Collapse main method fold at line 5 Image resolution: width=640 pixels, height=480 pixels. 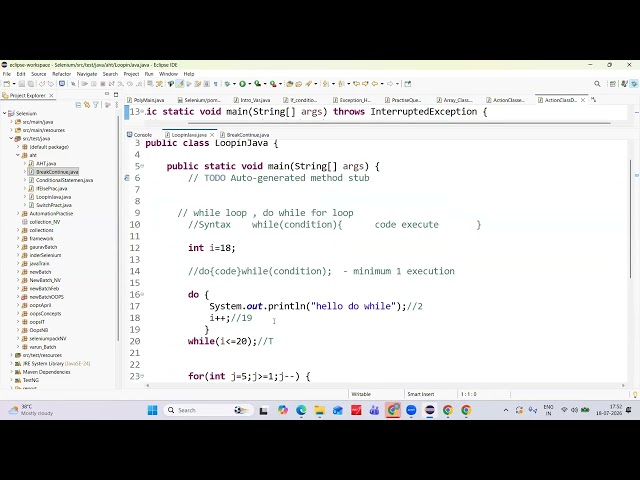(x=142, y=166)
